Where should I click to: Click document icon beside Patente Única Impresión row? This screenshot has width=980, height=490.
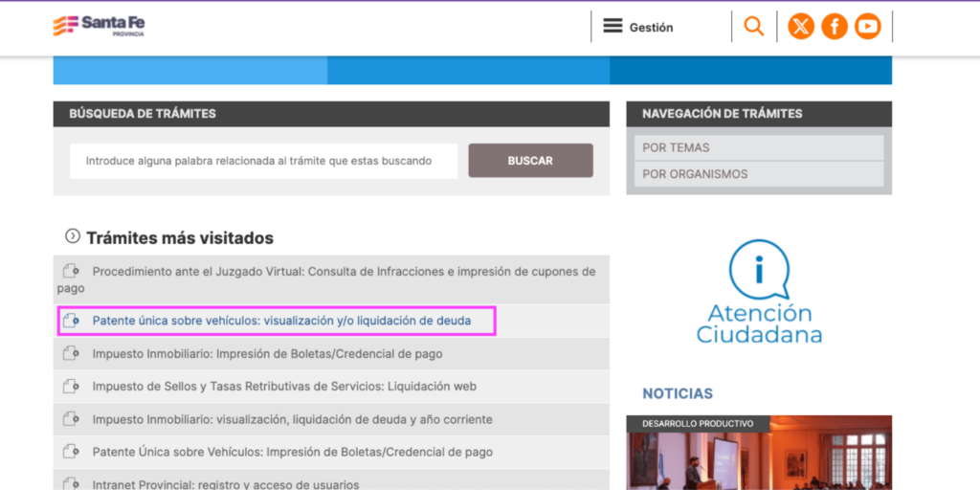click(71, 452)
